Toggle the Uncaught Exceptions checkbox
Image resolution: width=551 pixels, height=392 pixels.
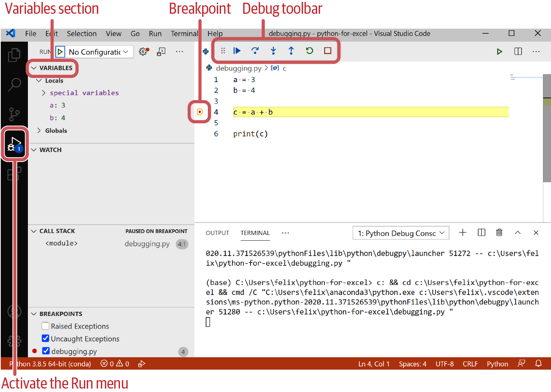tap(45, 339)
